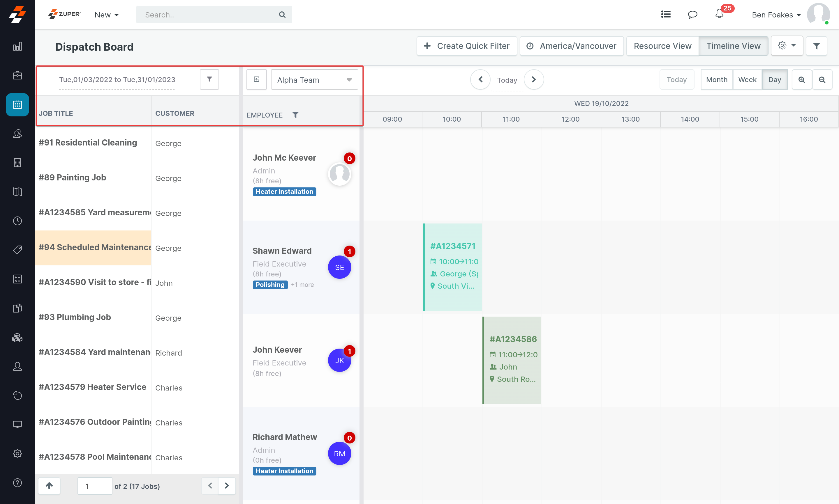The width and height of the screenshot is (839, 504).
Task: Click Create Quick Filter button
Action: [466, 46]
